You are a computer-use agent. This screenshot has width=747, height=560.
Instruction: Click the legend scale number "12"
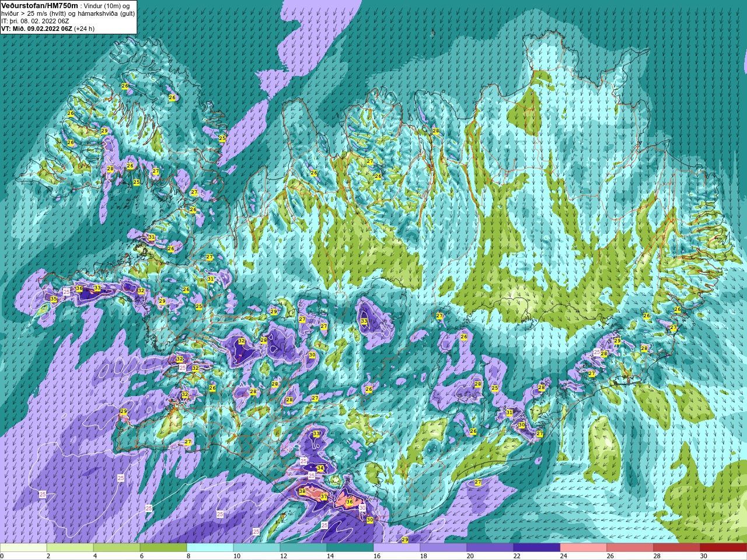coord(283,556)
